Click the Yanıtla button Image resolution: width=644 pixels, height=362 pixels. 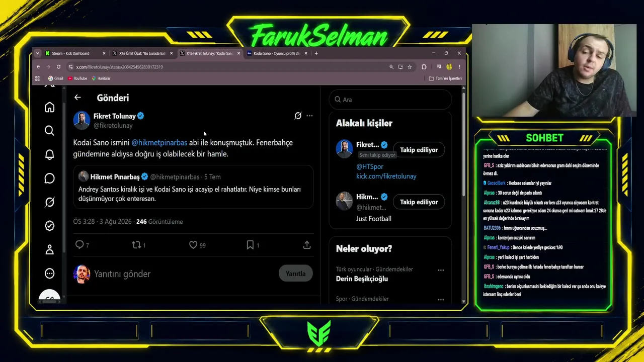coord(295,274)
